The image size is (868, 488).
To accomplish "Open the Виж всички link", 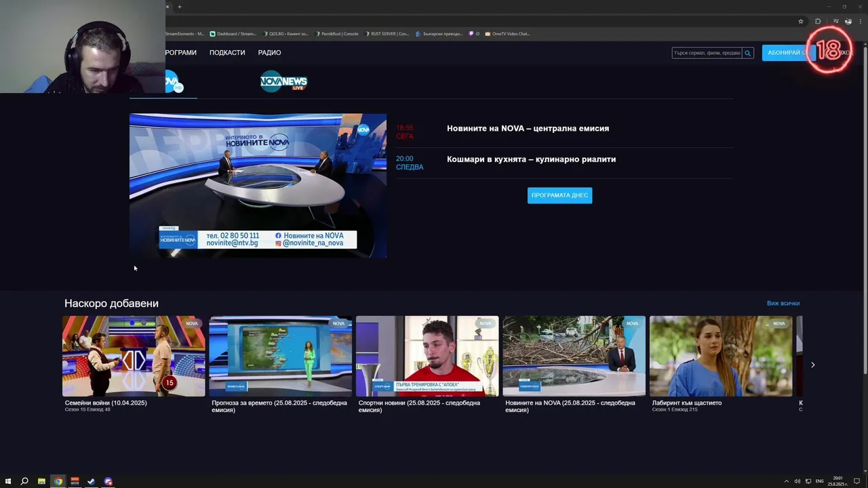I will point(783,303).
